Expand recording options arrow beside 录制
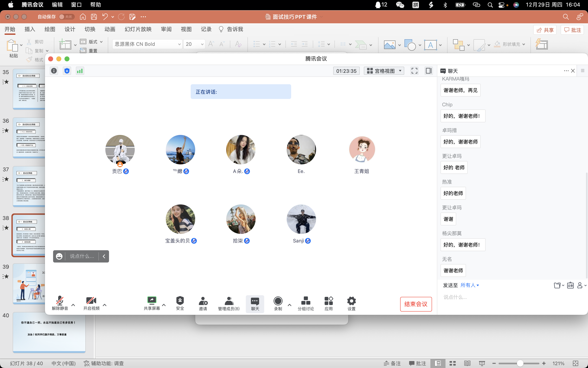Viewport: 588px width, 368px height. pos(289,305)
